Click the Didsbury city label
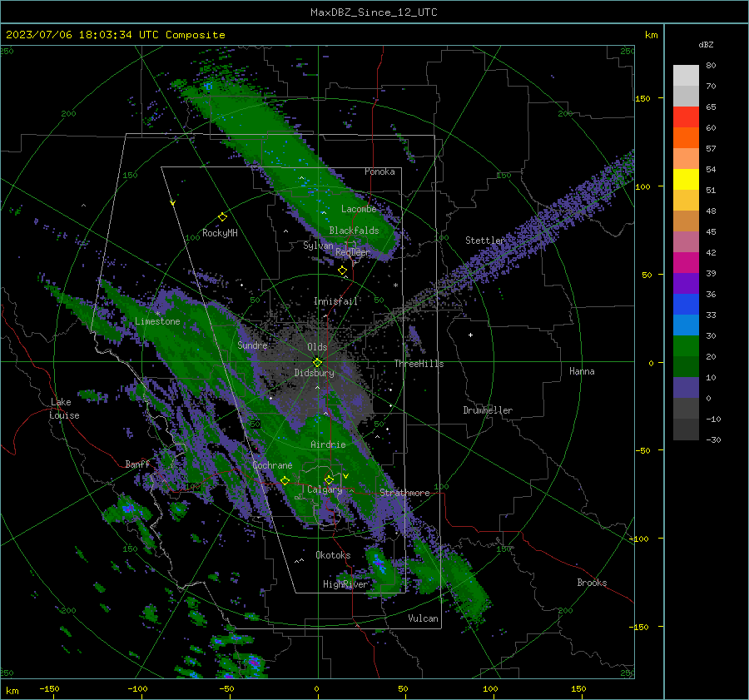This screenshot has width=749, height=700. click(x=314, y=373)
